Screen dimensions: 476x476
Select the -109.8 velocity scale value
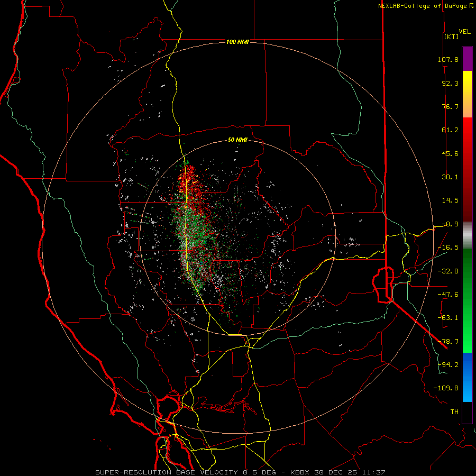(x=446, y=388)
